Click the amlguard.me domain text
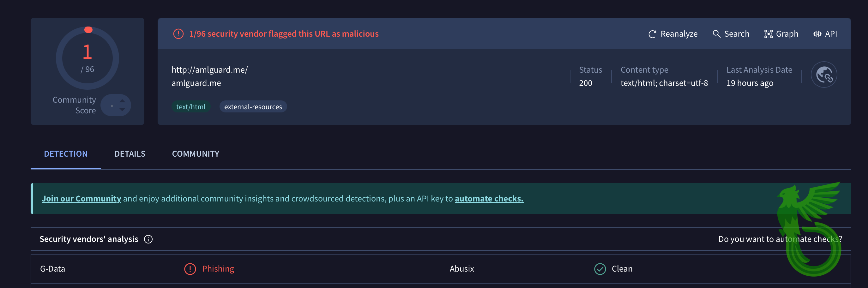Viewport: 868px width, 288px height. point(196,83)
